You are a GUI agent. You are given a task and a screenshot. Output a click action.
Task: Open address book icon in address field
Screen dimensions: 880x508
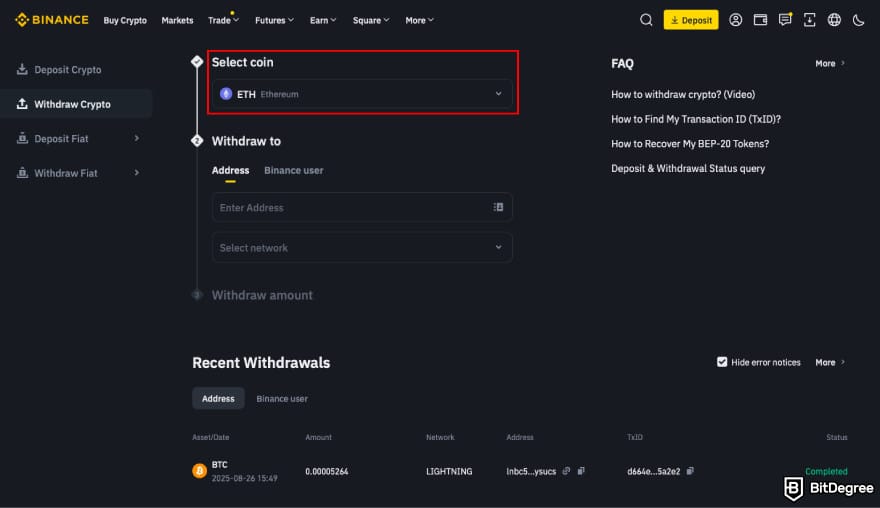498,207
